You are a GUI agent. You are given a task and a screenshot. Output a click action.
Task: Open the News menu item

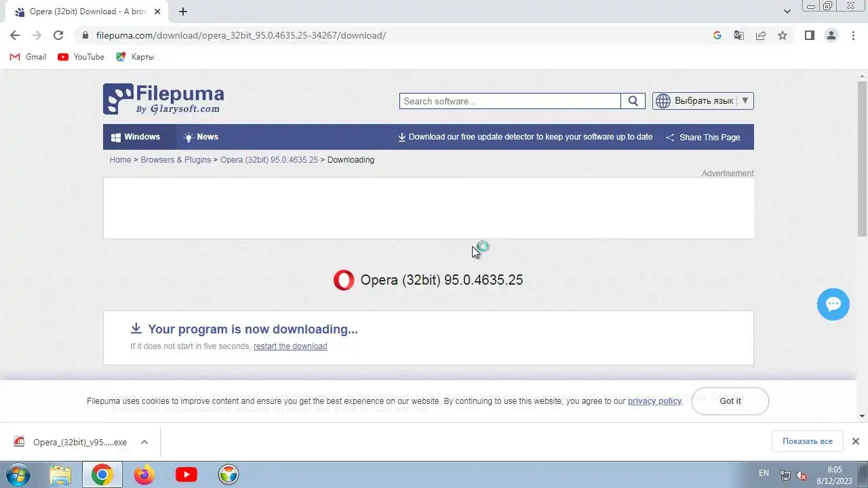click(x=201, y=137)
